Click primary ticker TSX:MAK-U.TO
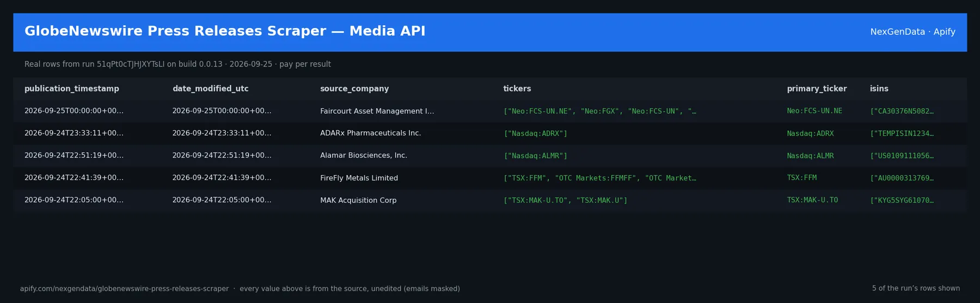Viewport: 980px width, 303px height. (x=812, y=201)
